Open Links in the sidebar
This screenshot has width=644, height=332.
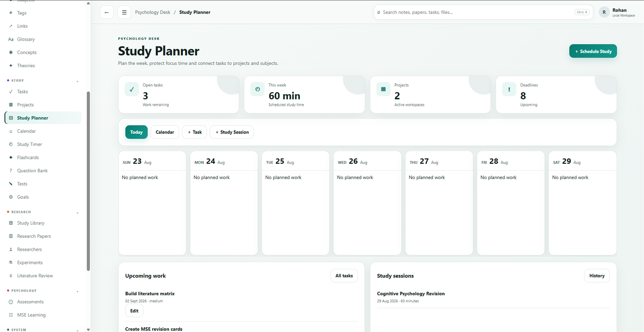(x=43, y=26)
